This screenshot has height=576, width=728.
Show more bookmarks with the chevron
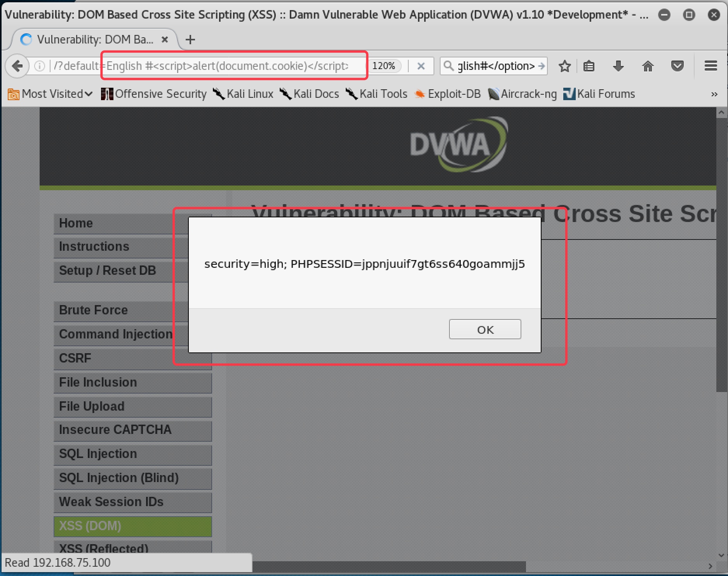click(714, 94)
